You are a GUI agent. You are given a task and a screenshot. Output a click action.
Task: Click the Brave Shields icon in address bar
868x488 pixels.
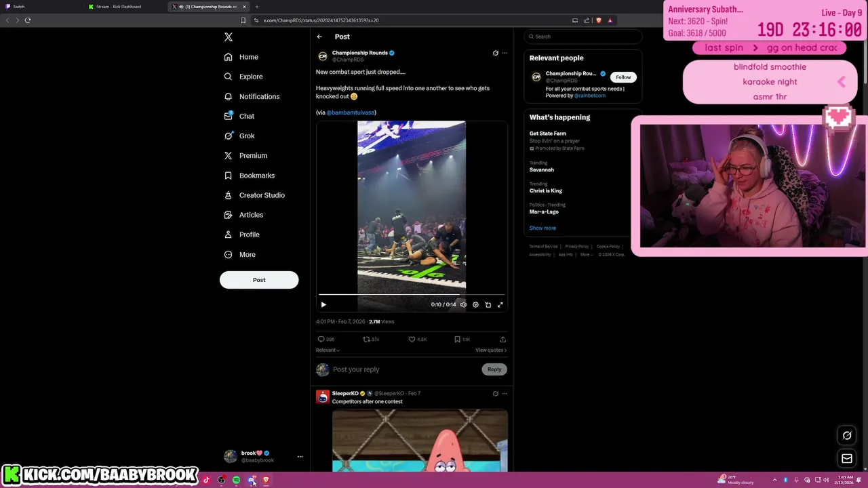tap(598, 20)
